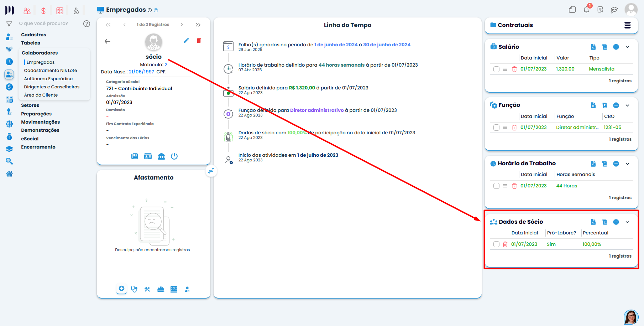The width and height of the screenshot is (644, 326).
Task: Open the Movimentações menu item
Action: tap(40, 122)
